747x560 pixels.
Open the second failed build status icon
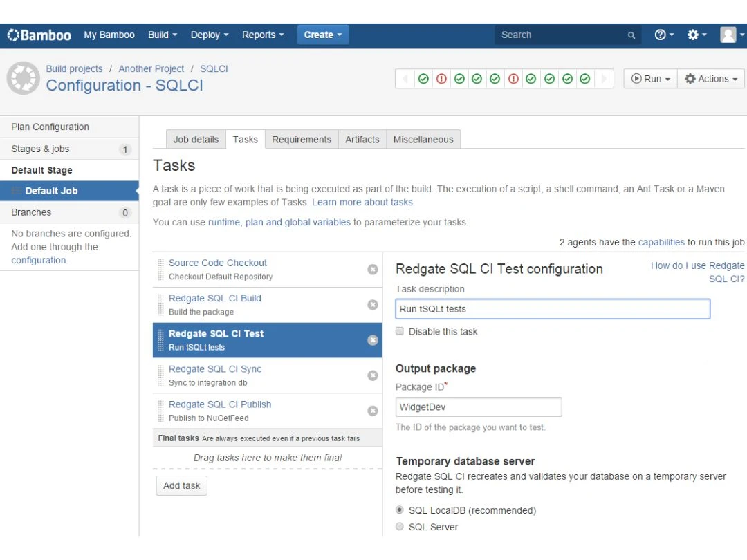(x=513, y=79)
